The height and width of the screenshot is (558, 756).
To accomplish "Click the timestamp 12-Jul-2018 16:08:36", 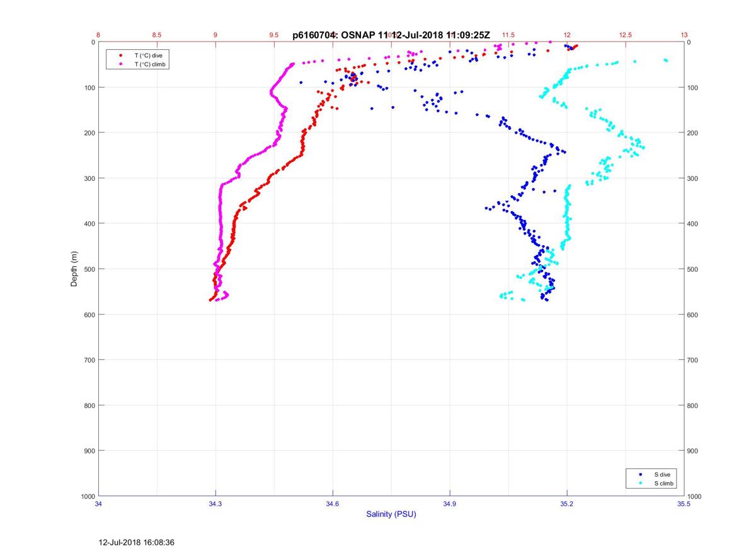I will pos(136,542).
